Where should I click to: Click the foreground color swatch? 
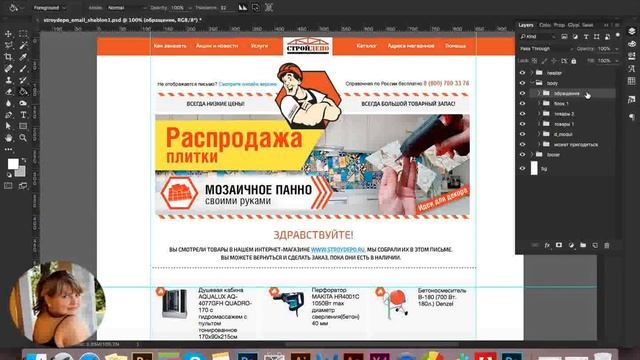point(13,164)
